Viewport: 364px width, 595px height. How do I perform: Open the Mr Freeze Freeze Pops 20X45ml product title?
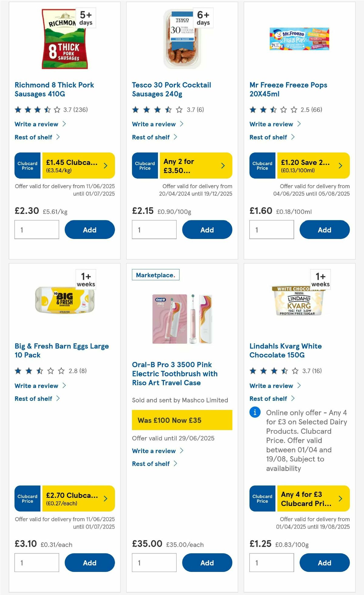tap(288, 89)
